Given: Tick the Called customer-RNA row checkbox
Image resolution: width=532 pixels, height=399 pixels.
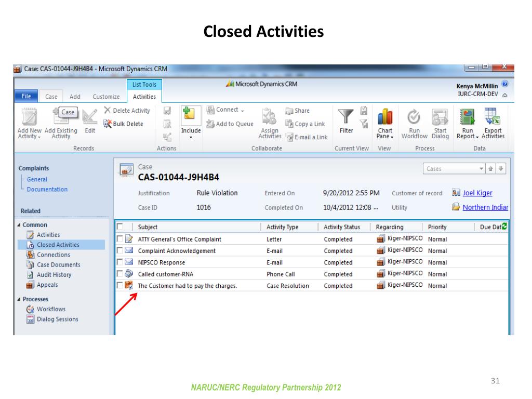Looking at the screenshot, I should click(x=119, y=273).
